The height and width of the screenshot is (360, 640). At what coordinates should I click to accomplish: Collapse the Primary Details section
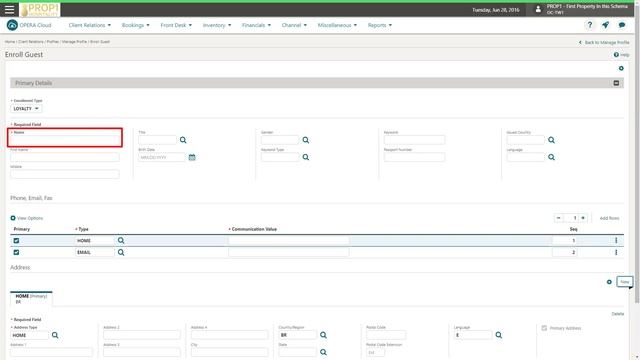616,83
